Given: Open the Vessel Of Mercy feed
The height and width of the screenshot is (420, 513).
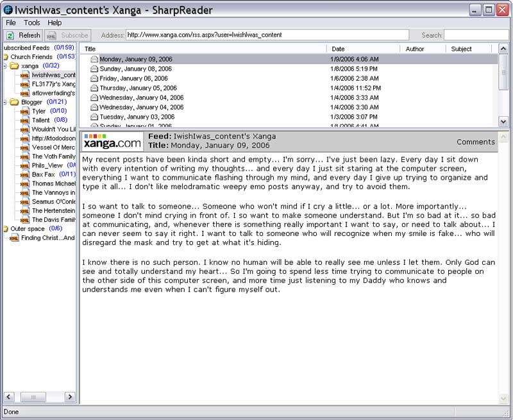Looking at the screenshot, I should (x=53, y=147).
